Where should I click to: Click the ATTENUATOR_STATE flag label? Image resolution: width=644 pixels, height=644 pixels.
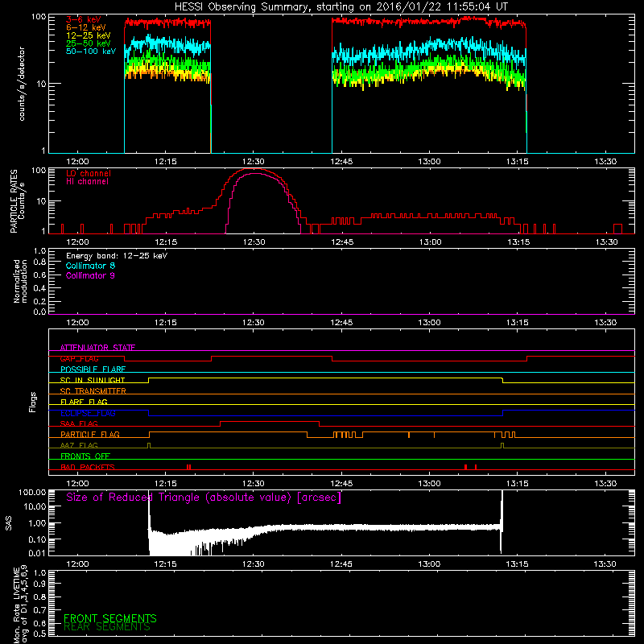click(97, 348)
